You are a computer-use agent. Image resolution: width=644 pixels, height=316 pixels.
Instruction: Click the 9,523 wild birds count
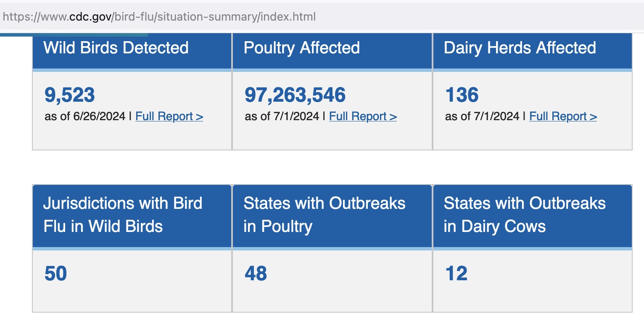click(70, 95)
